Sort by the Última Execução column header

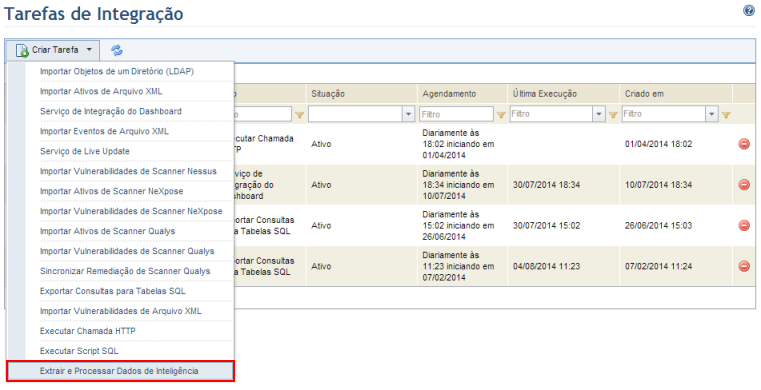545,94
